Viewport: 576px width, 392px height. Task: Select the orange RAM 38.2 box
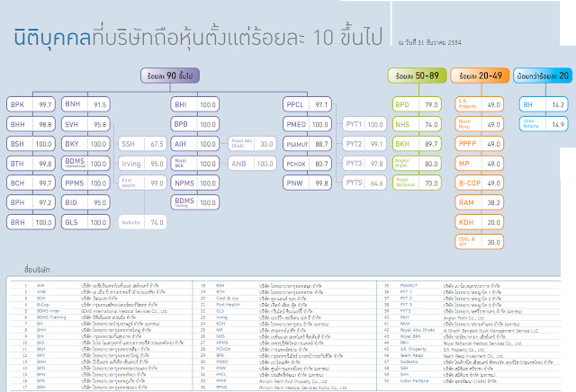pos(480,202)
